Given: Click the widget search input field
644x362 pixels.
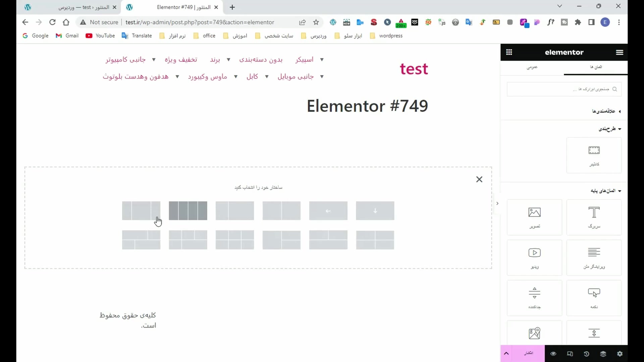Looking at the screenshot, I should coord(563,89).
